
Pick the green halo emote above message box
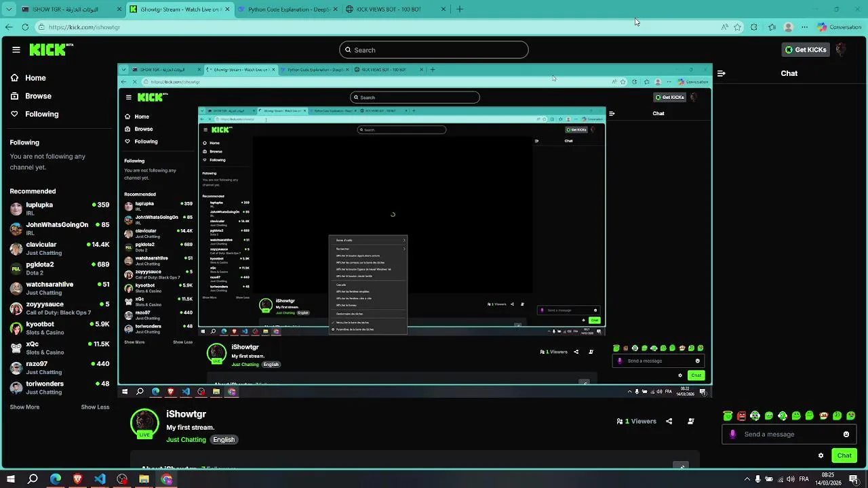click(728, 415)
